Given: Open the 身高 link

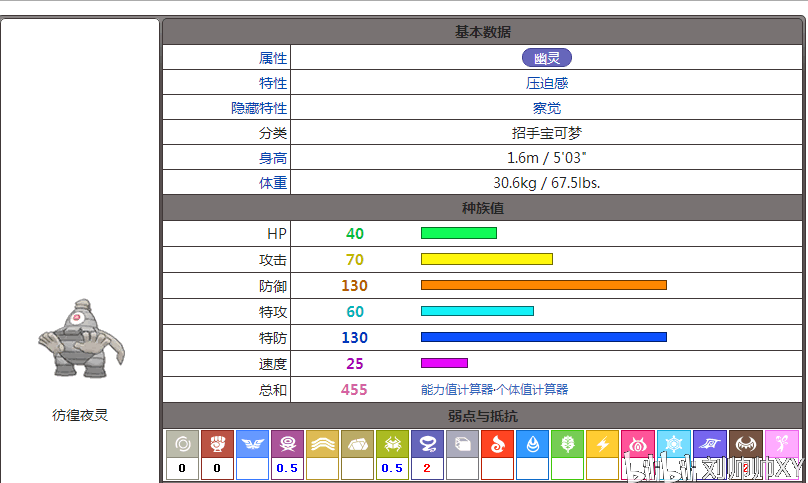Looking at the screenshot, I should pos(273,158).
